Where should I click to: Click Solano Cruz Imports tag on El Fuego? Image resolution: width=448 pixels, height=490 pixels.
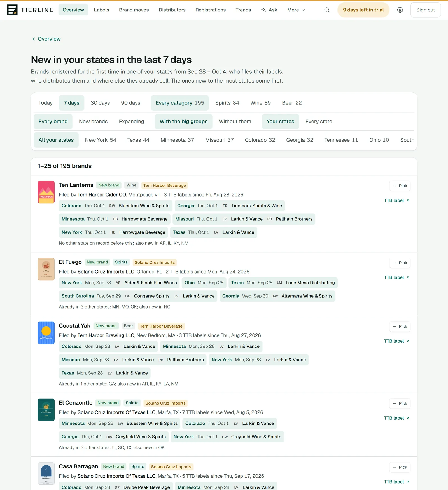(155, 262)
